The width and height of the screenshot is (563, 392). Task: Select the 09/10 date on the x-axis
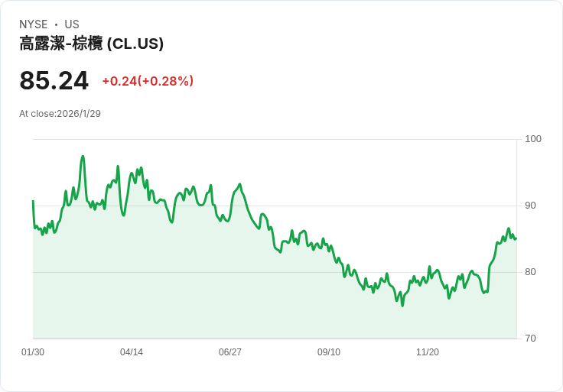[329, 352]
